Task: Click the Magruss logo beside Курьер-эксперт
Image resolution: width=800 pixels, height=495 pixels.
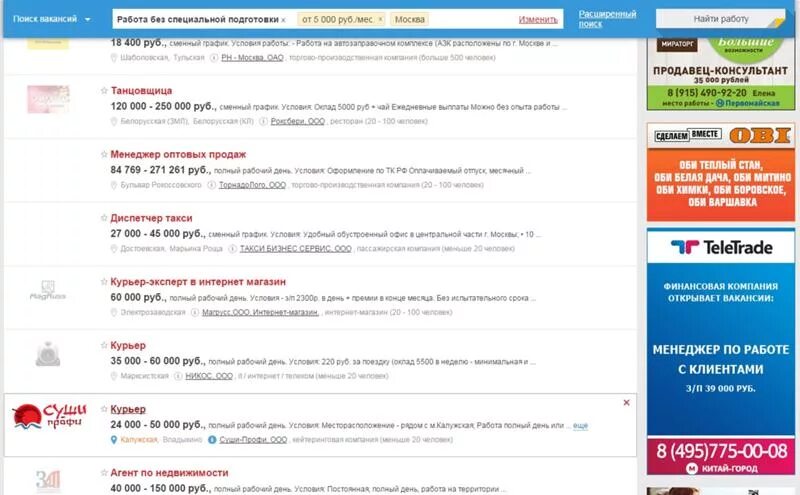Action: [x=48, y=290]
